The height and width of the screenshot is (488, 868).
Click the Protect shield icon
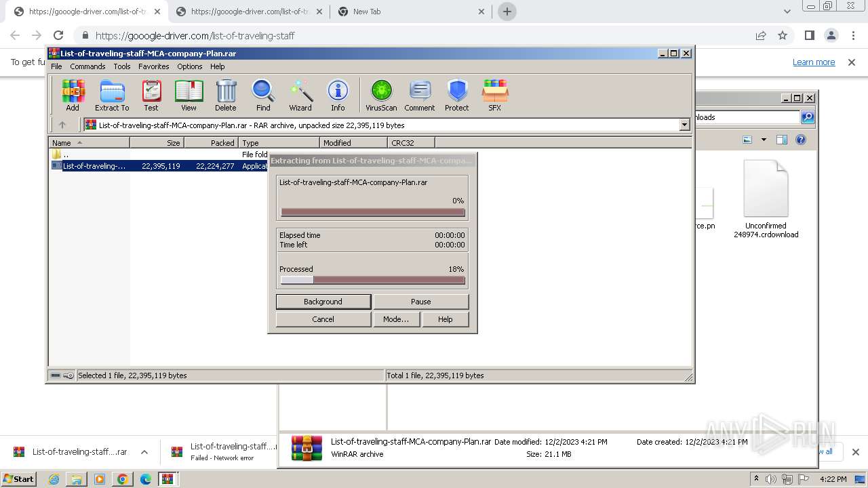point(457,95)
